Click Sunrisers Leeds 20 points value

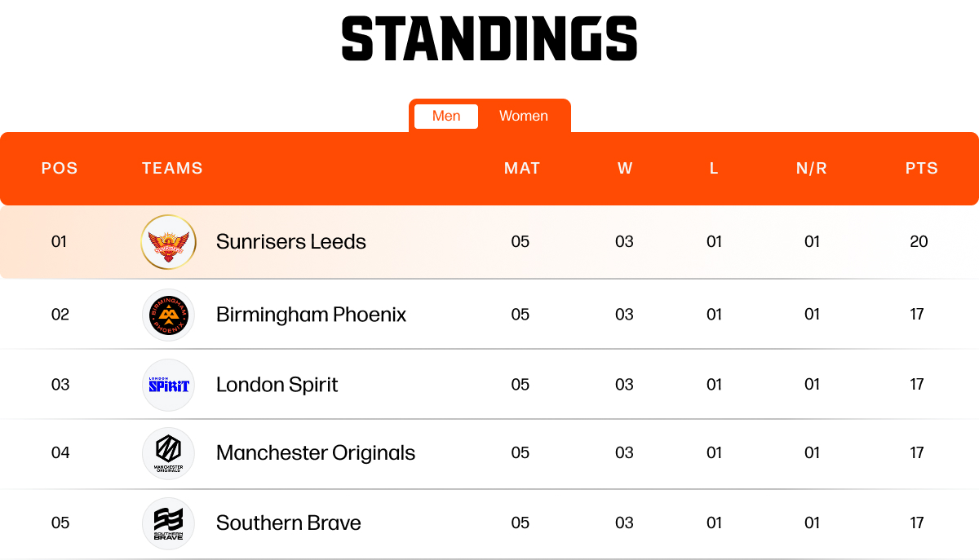point(919,242)
